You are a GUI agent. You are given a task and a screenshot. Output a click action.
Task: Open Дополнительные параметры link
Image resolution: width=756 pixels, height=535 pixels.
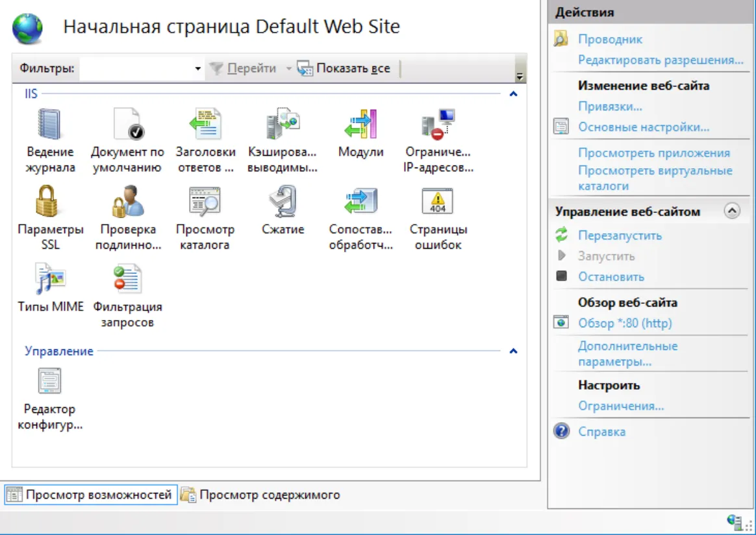(x=628, y=353)
